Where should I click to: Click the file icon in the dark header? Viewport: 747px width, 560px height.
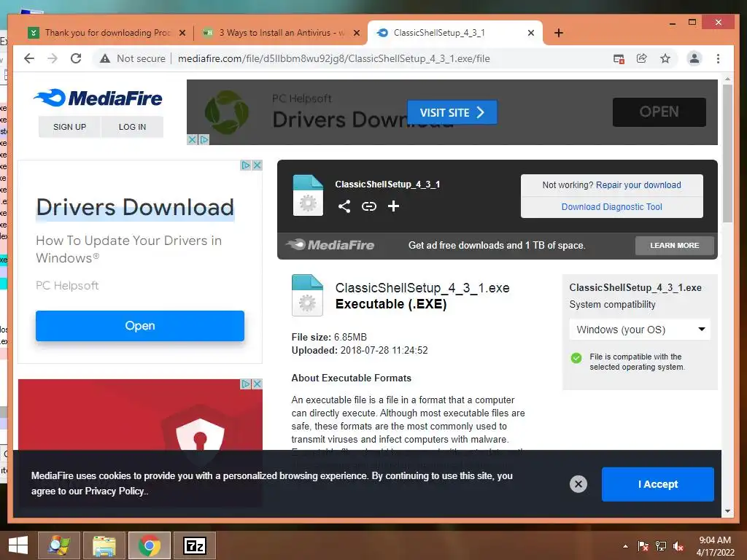[308, 195]
